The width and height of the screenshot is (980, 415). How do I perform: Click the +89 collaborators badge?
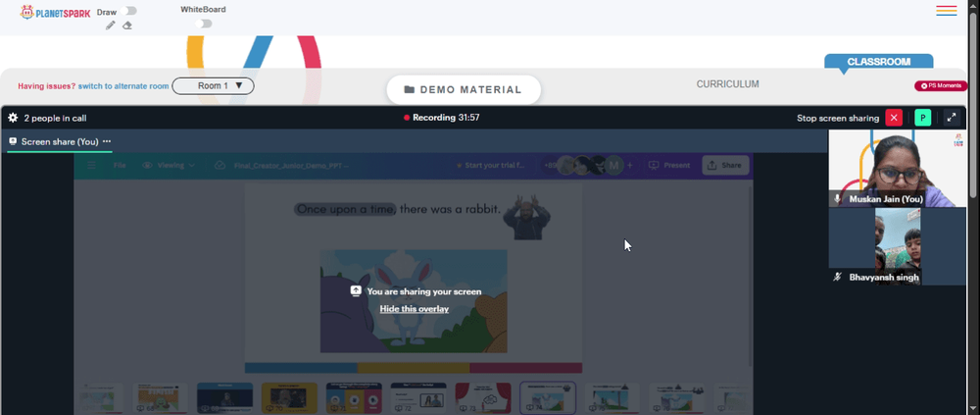[551, 165]
